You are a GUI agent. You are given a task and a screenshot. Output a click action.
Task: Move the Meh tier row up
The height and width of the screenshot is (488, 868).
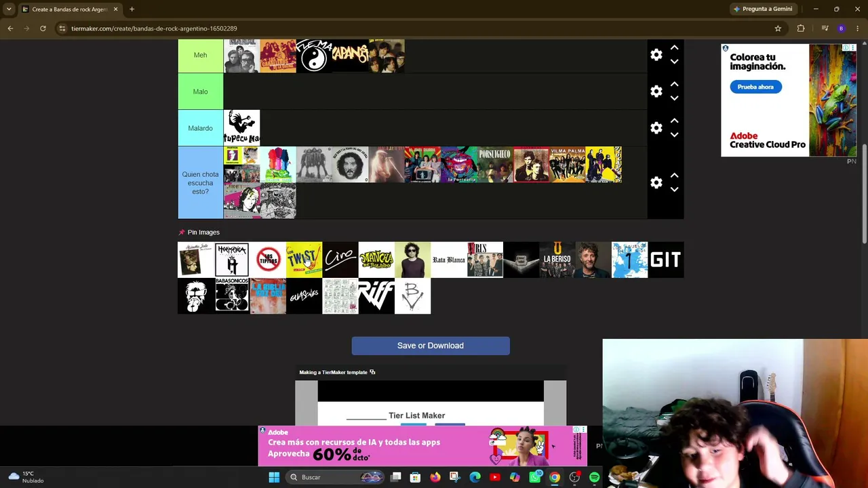point(674,47)
